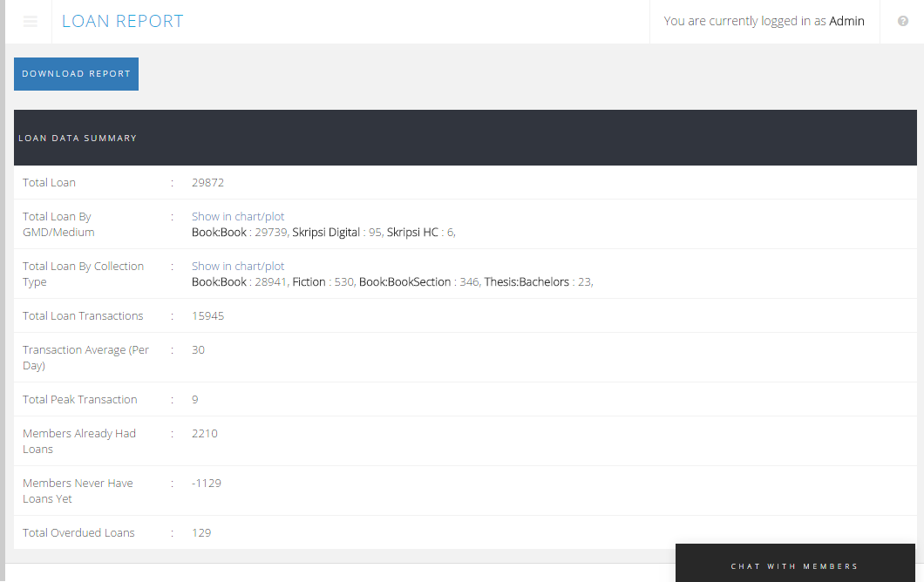Select the Thesis:Bachelors collection entry
This screenshot has height=582, width=924.
click(527, 282)
